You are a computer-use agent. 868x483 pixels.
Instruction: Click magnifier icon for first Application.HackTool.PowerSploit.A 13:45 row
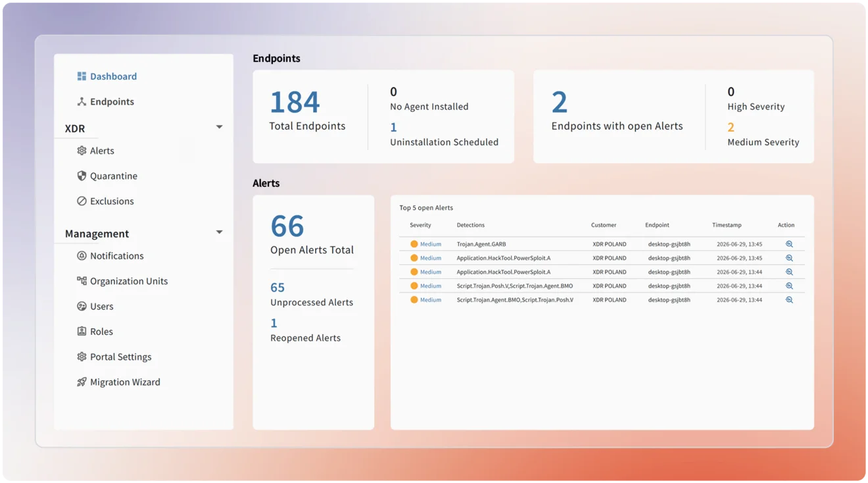tap(789, 258)
